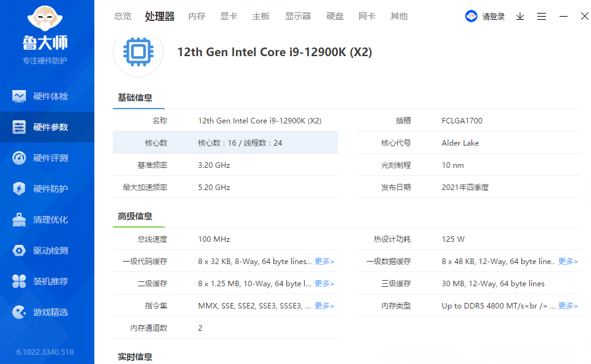The height and width of the screenshot is (364, 591).
Task: Open 装机推荐 recommendations
Action: (x=47, y=281)
